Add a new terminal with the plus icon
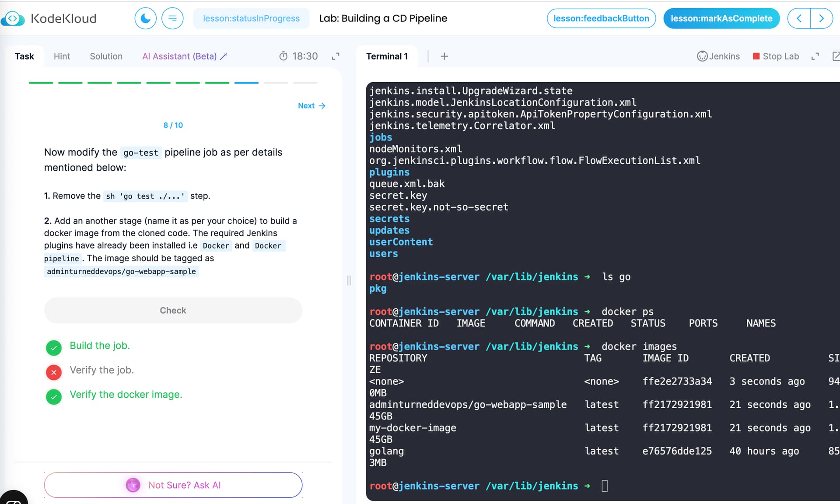The width and height of the screenshot is (840, 504). point(444,56)
